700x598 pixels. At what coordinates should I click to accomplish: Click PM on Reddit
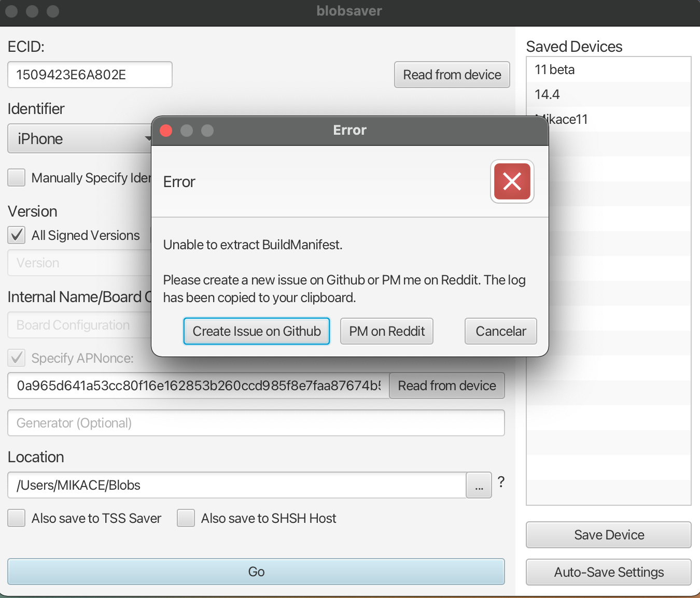pos(386,331)
